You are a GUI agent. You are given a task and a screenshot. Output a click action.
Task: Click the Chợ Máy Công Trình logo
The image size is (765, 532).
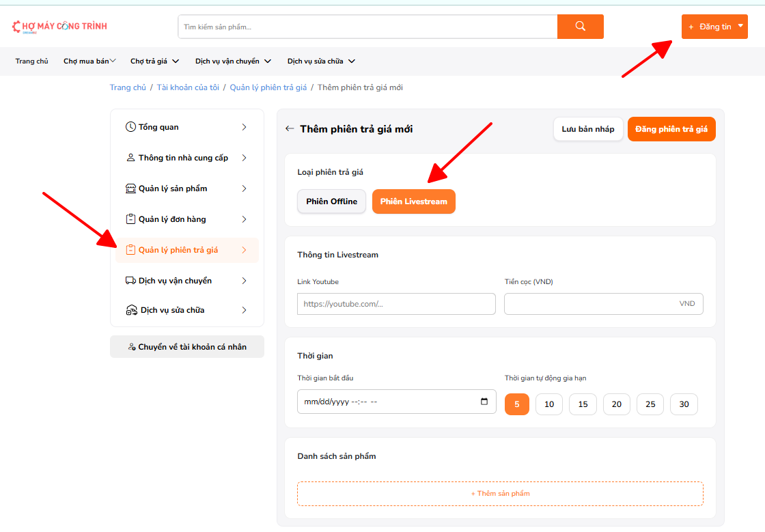59,27
